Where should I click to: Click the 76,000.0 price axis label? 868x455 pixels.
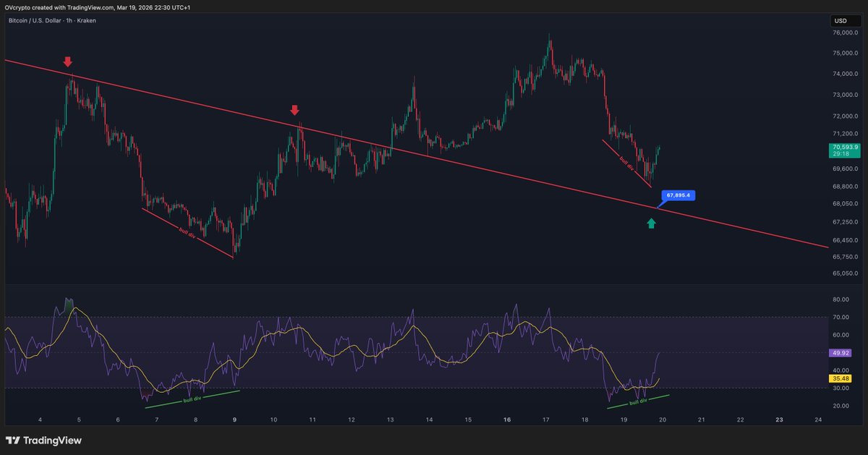point(846,33)
